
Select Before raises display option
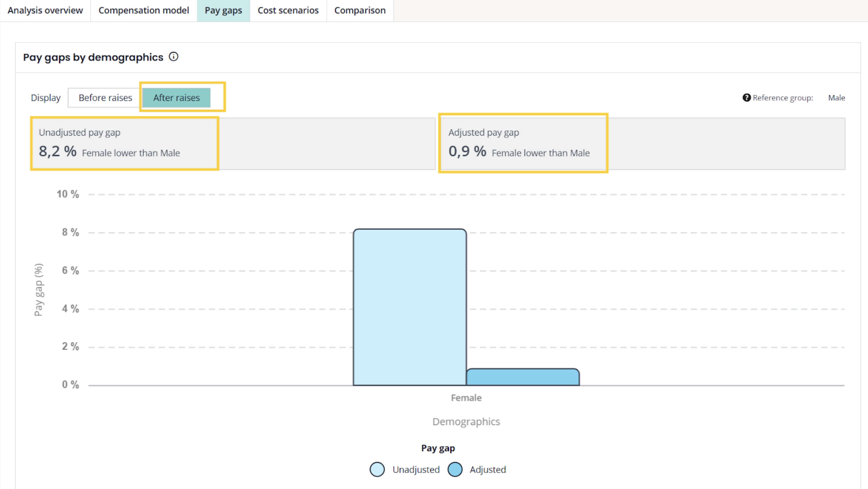click(x=105, y=98)
